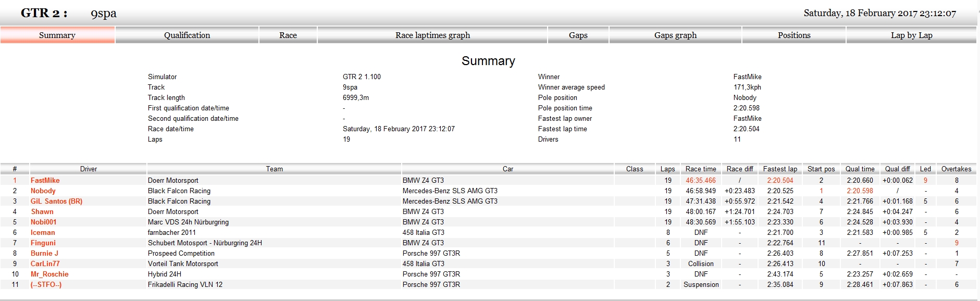Switch to the Race tab
Screen dimensions: 980x301
click(288, 35)
